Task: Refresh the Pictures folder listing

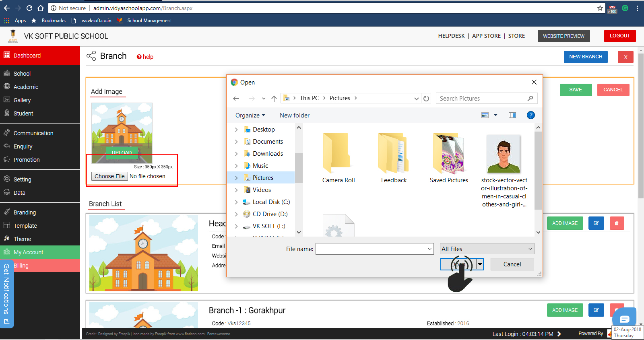Action: pyautogui.click(x=426, y=99)
